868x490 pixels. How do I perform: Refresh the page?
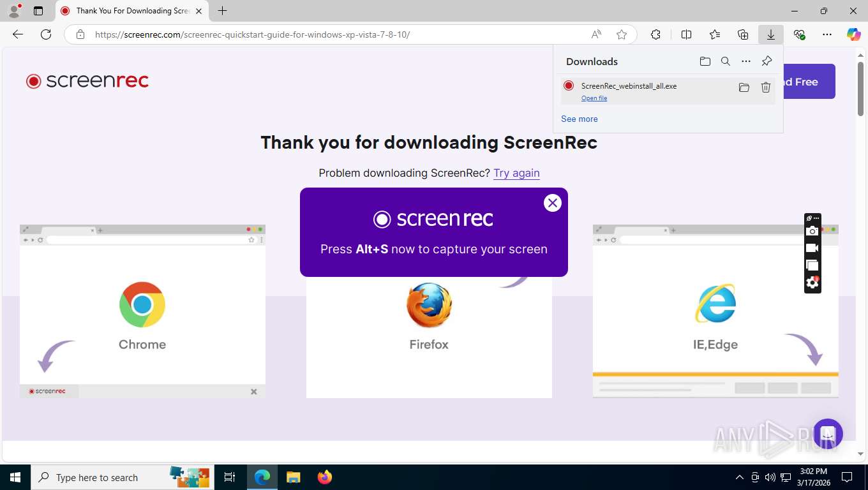tap(46, 34)
